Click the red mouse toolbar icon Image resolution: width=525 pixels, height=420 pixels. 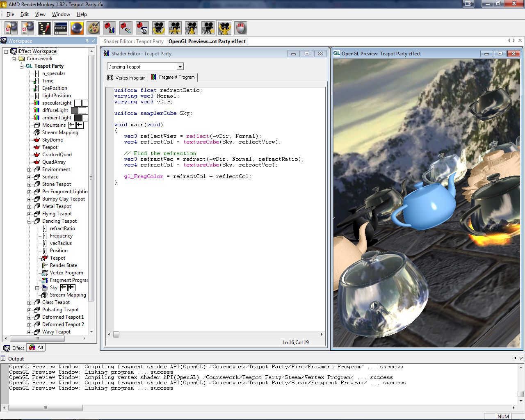241,28
